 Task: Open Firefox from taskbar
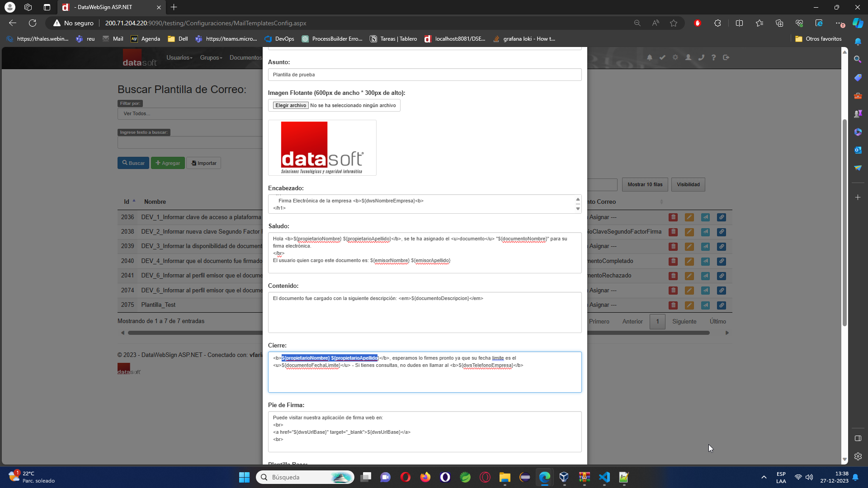coord(425,477)
